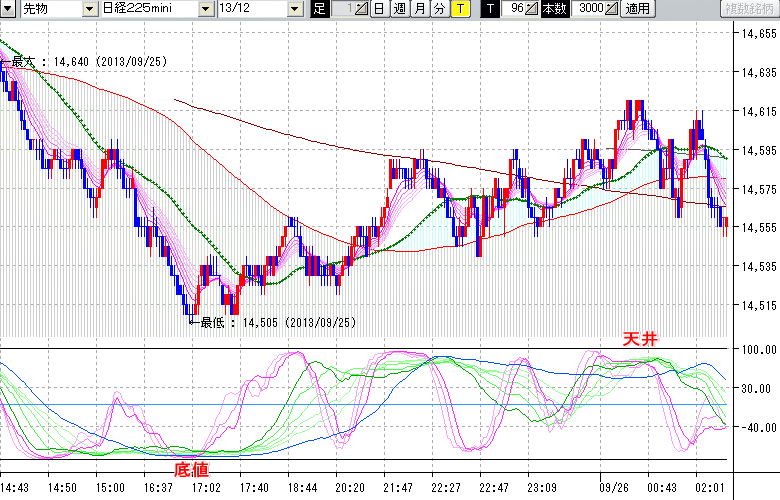Image resolution: width=780 pixels, height=500 pixels.
Task: Switch to daily 日 chart timeframe
Action: coord(379,9)
